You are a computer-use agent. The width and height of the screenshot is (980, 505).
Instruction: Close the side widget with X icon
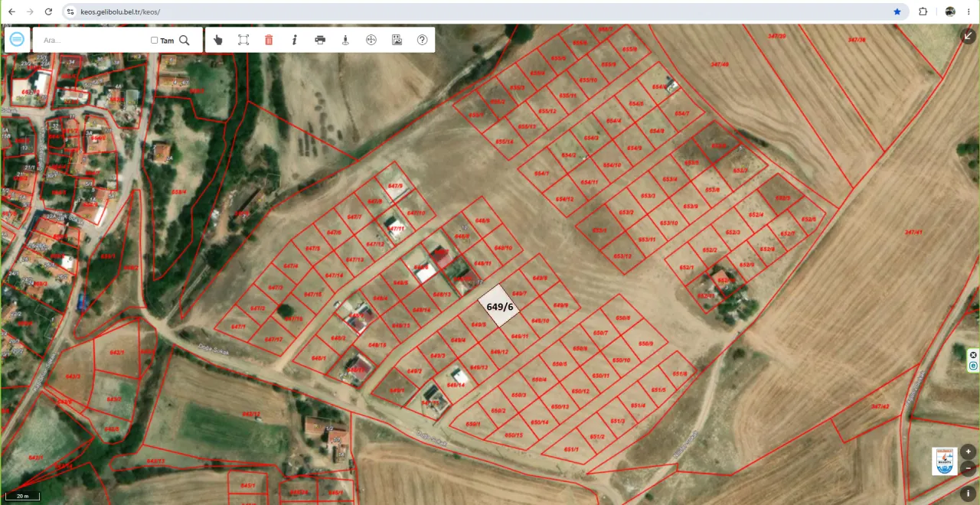pos(973,355)
